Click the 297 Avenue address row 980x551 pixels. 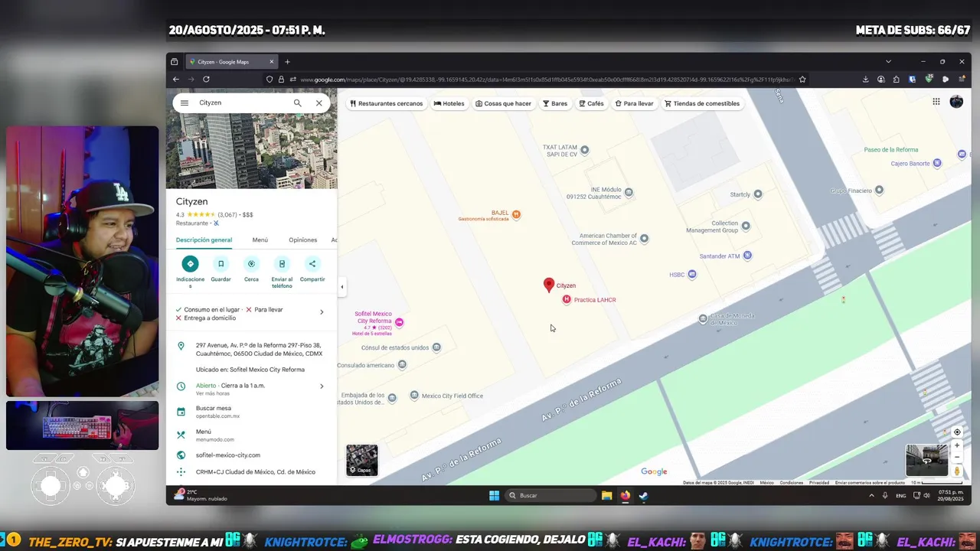(252, 350)
